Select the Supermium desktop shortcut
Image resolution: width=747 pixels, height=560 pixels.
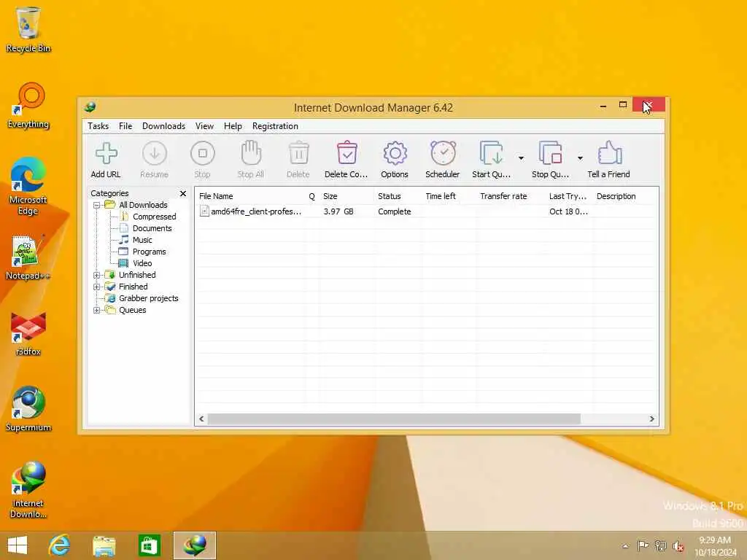click(28, 409)
